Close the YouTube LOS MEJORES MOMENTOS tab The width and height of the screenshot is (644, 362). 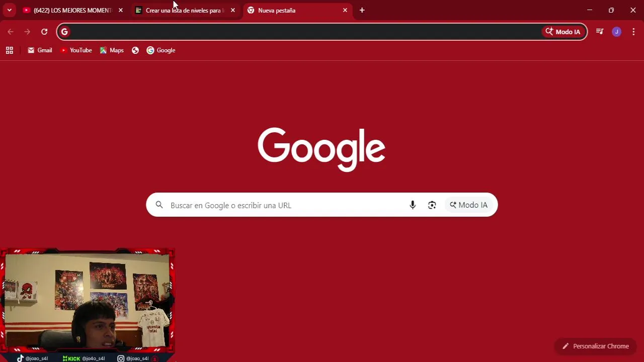[121, 10]
